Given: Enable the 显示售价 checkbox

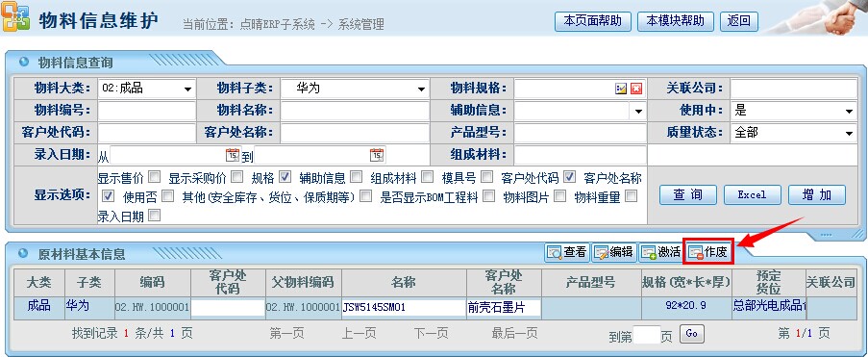Looking at the screenshot, I should point(155,177).
